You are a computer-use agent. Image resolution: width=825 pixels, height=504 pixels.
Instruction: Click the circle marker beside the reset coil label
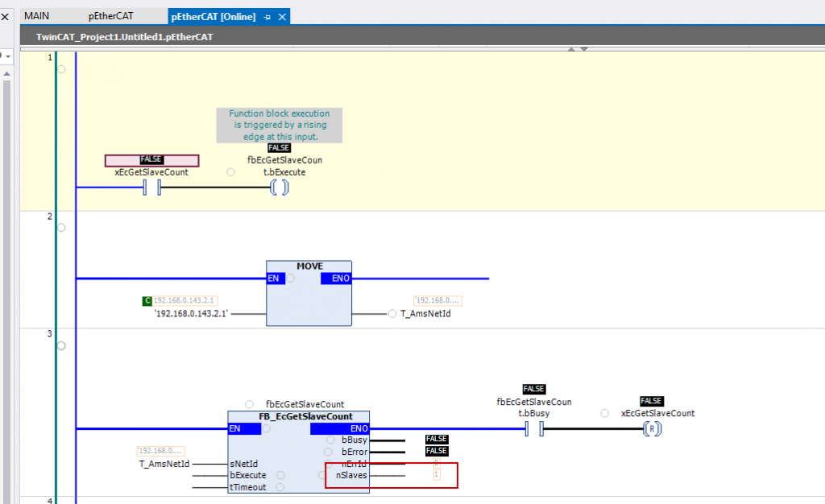click(x=604, y=414)
